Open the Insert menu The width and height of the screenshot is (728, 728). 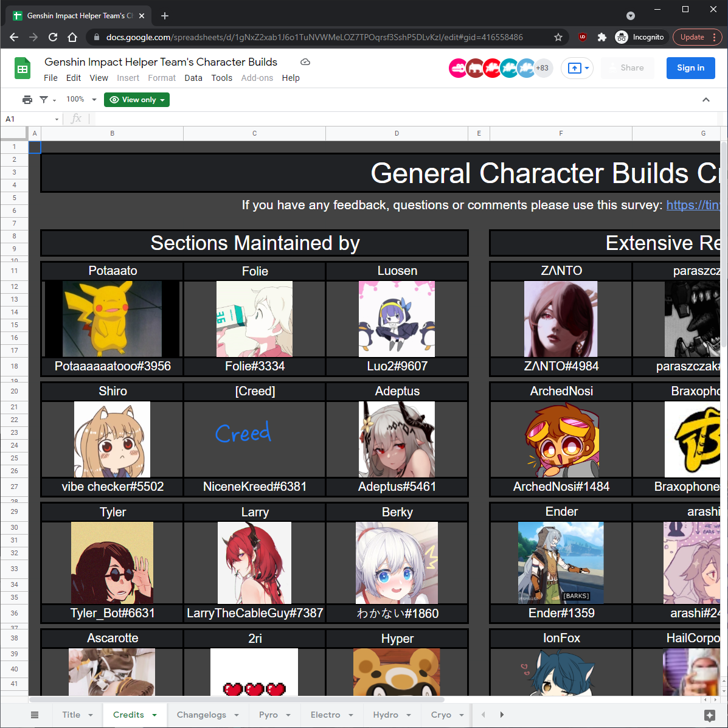click(x=128, y=78)
